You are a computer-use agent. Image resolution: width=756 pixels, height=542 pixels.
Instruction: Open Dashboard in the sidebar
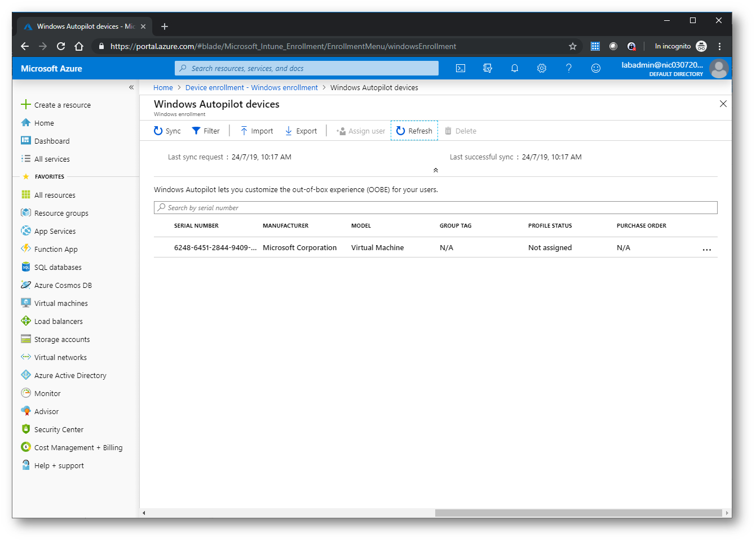pyautogui.click(x=52, y=141)
